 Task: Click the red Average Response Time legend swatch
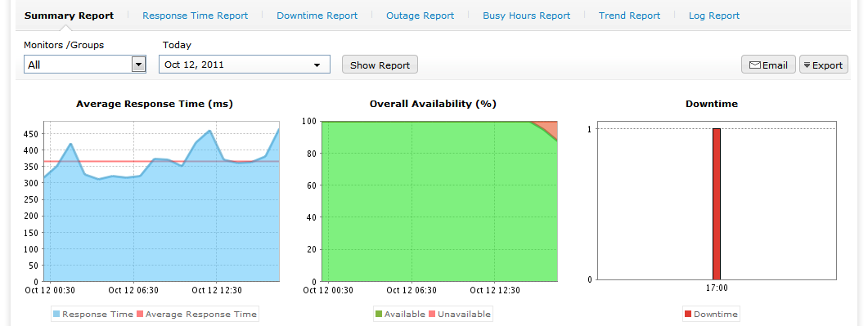[140, 314]
